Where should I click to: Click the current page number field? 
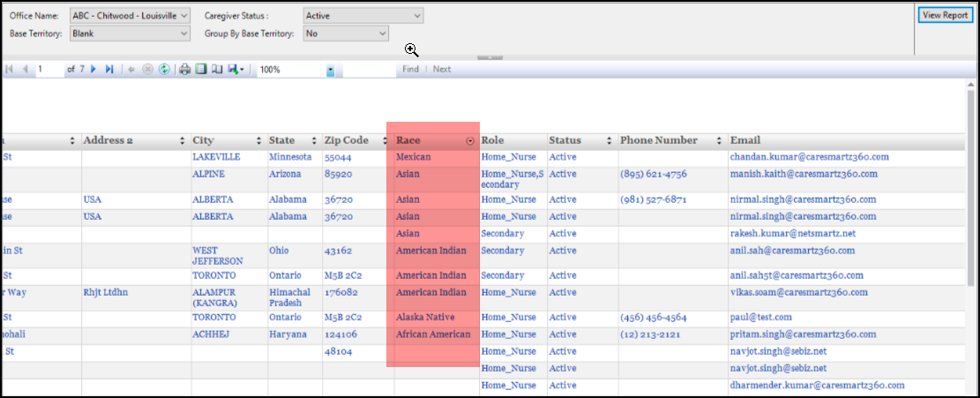(49, 69)
